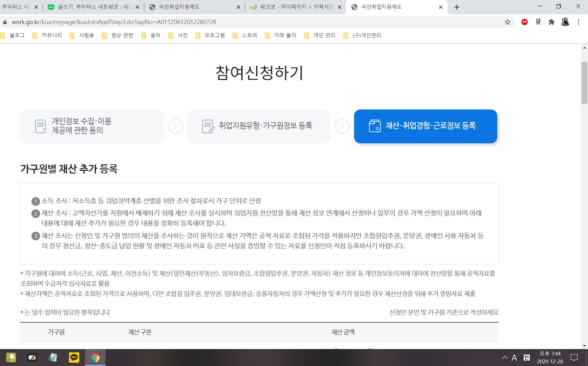The width and height of the screenshot is (588, 366).
Task: Close the 글쓰기 추닥터스 네트워크 tab
Action: click(137, 7)
